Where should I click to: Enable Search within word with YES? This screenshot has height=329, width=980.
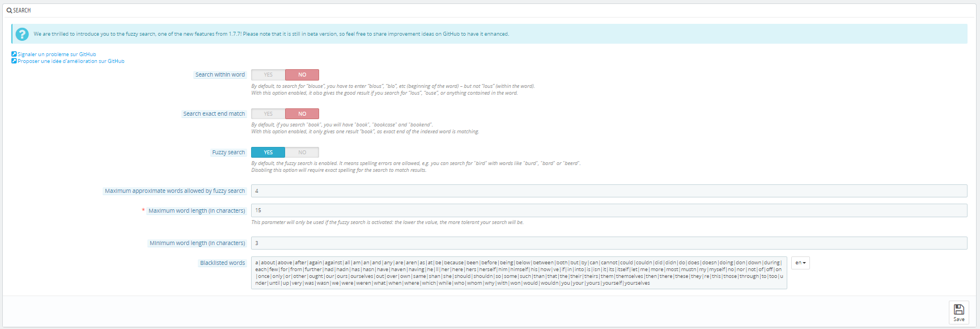pyautogui.click(x=268, y=75)
